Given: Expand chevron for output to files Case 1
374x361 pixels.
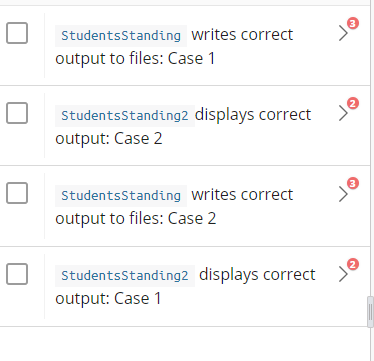Looking at the screenshot, I should pyautogui.click(x=343, y=33).
